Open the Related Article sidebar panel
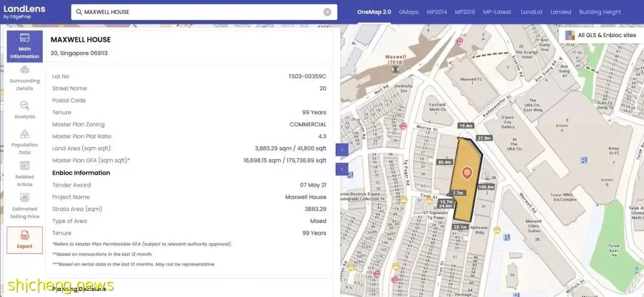Viewport: 644px width, 297px height. (x=24, y=174)
